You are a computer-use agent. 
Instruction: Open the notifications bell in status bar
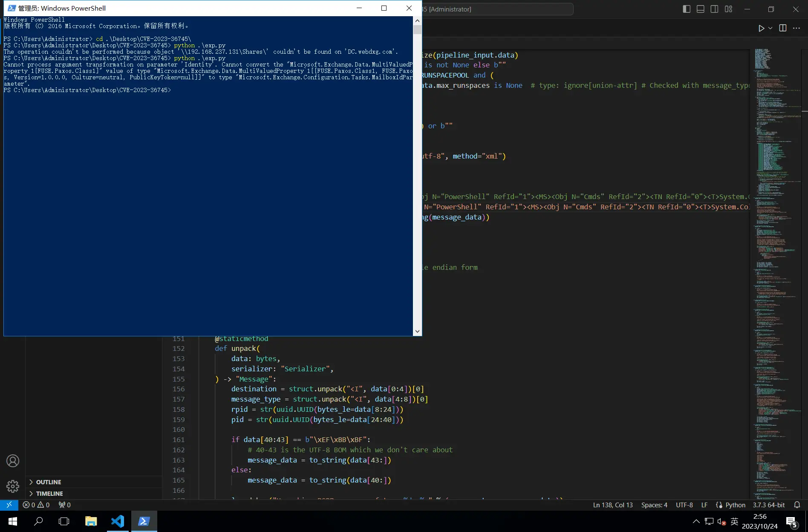tap(797, 505)
